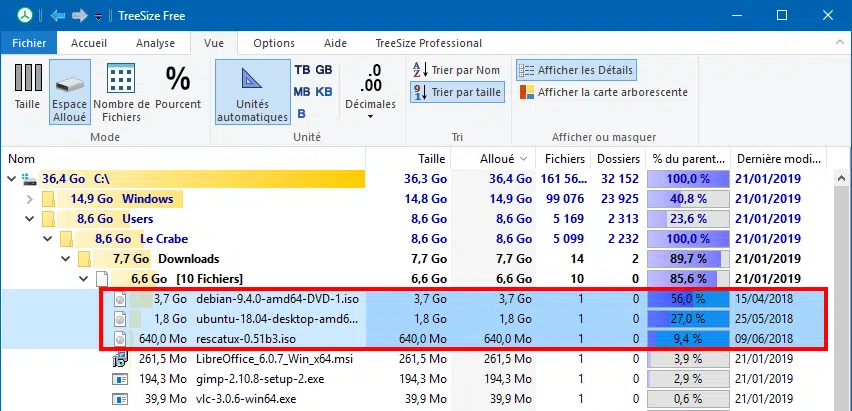Set unit to GB
852x411 pixels.
[x=324, y=70]
